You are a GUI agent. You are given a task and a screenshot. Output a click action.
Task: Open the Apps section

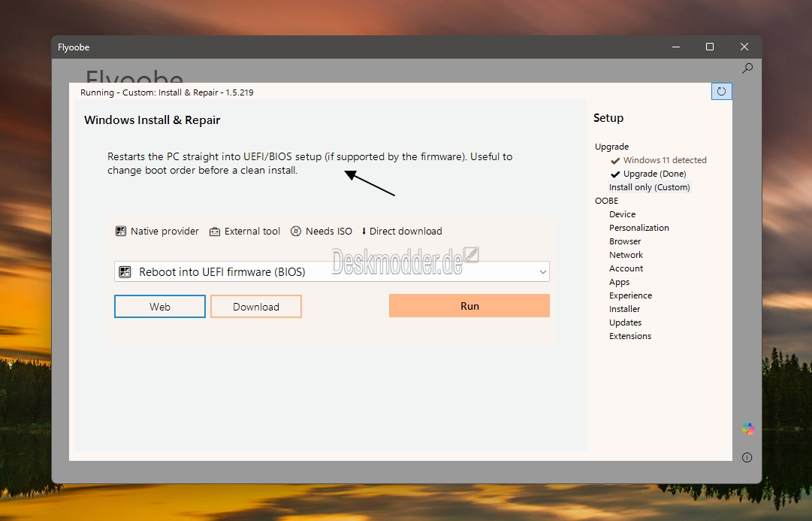pyautogui.click(x=620, y=282)
